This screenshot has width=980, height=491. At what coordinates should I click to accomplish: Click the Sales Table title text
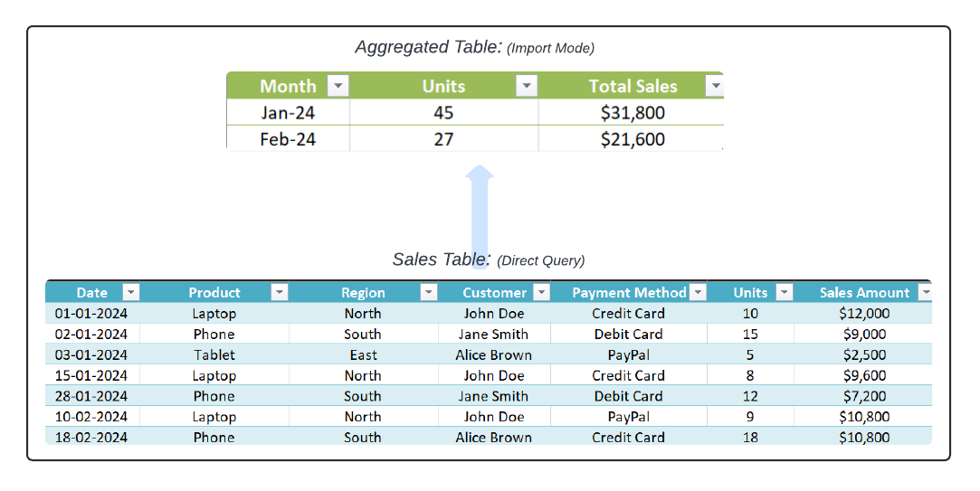click(442, 260)
